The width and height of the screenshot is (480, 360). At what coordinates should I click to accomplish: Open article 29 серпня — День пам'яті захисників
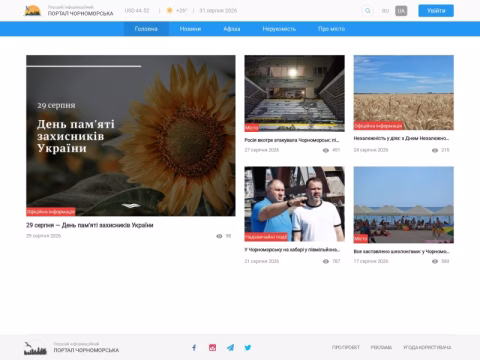[90, 225]
